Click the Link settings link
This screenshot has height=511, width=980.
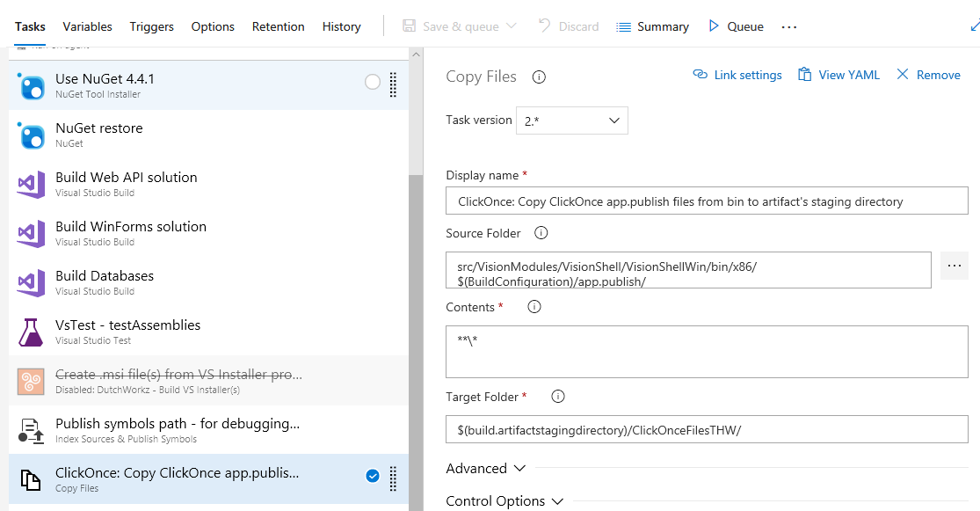(737, 75)
